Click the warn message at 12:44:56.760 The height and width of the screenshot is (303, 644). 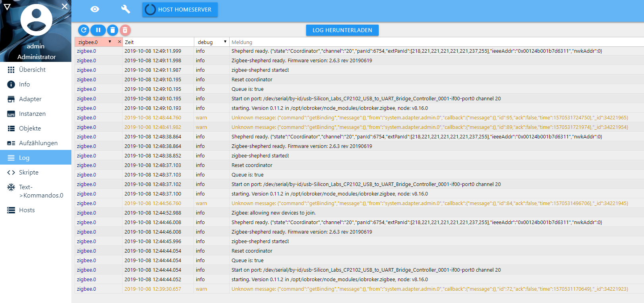tap(430, 203)
